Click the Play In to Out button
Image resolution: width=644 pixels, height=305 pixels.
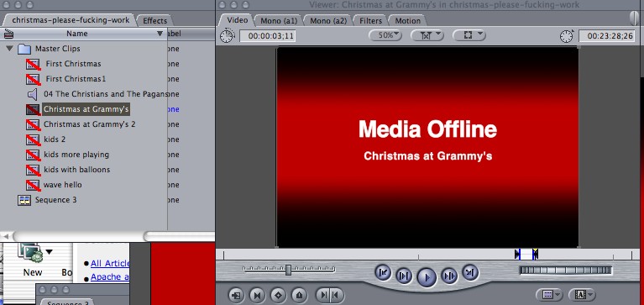(x=403, y=276)
